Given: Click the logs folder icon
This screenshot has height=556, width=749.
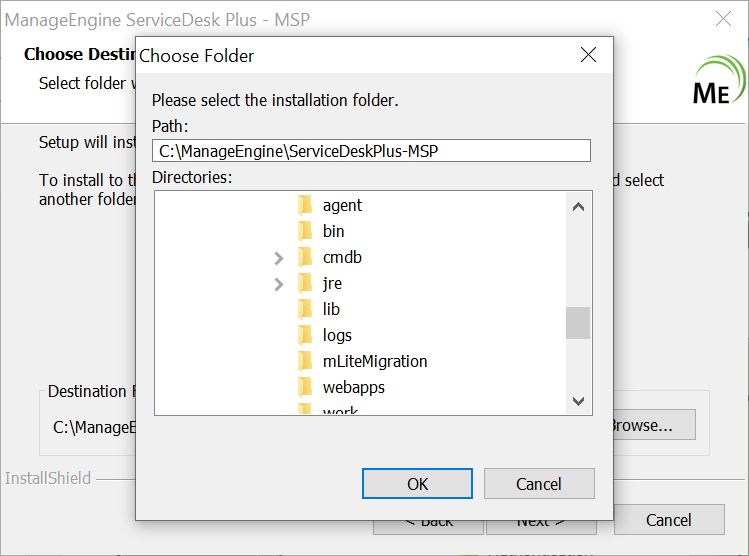Looking at the screenshot, I should click(x=306, y=335).
